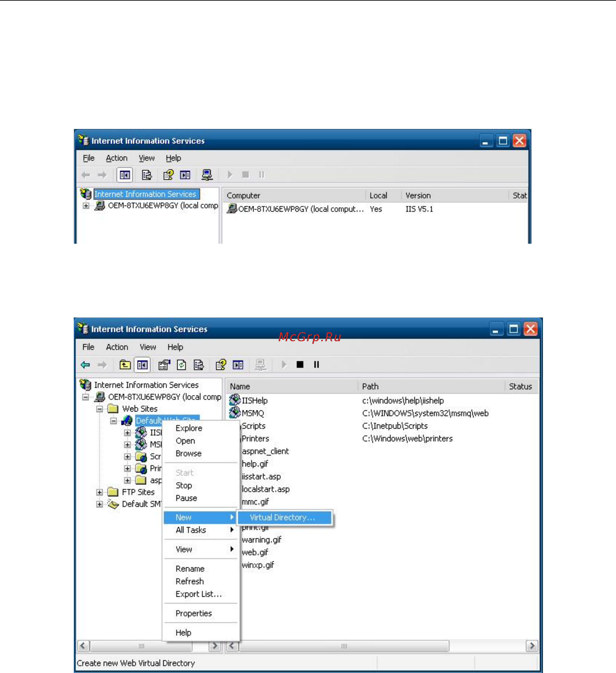Select Stop in the context menu
616x673 pixels.
pyautogui.click(x=184, y=486)
